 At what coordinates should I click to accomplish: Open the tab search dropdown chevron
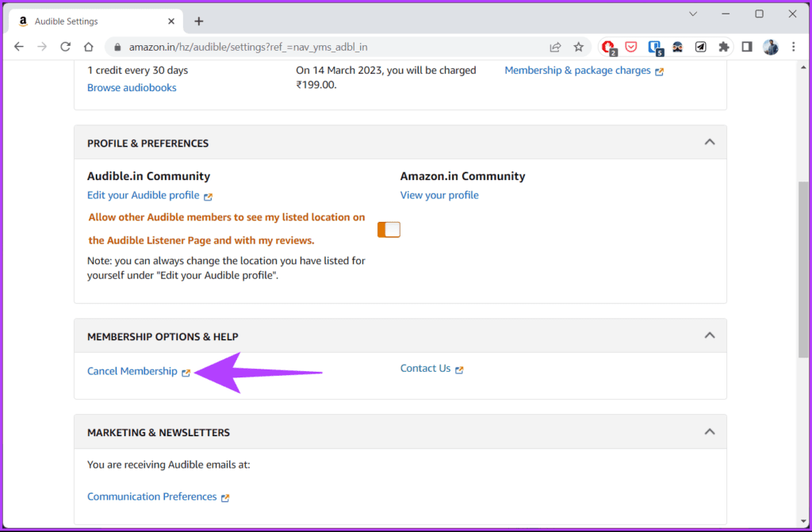pos(693,14)
